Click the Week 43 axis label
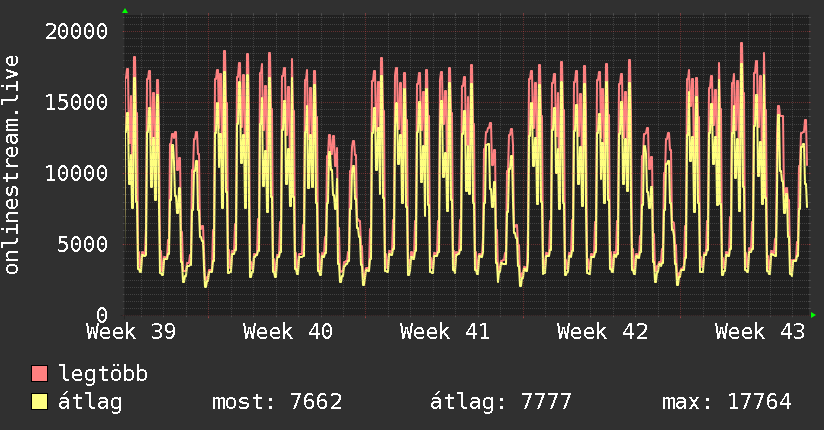The image size is (824, 430). tap(760, 332)
